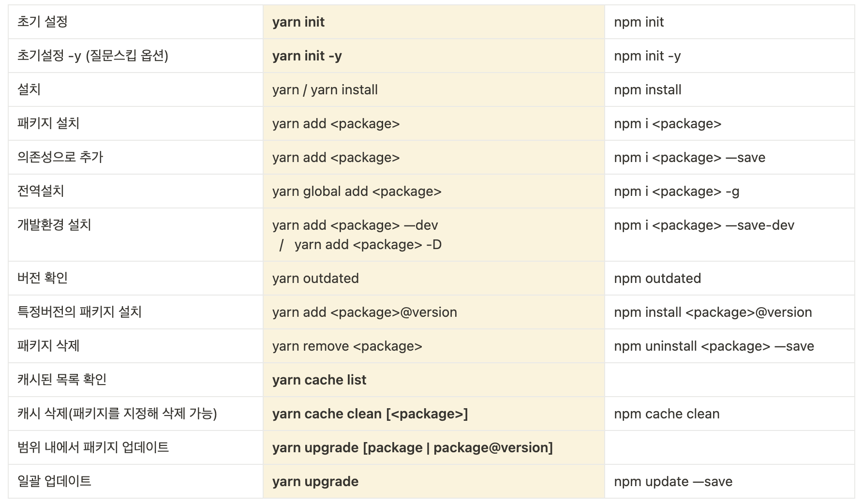Image resolution: width=863 pixels, height=504 pixels.
Task: Click the "yarn upgrade [package | package@version]" cell
Action: (x=412, y=448)
